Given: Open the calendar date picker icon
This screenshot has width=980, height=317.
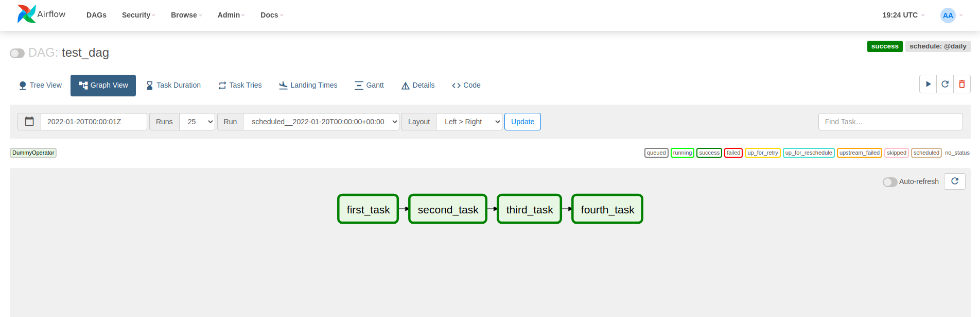Looking at the screenshot, I should pos(29,121).
